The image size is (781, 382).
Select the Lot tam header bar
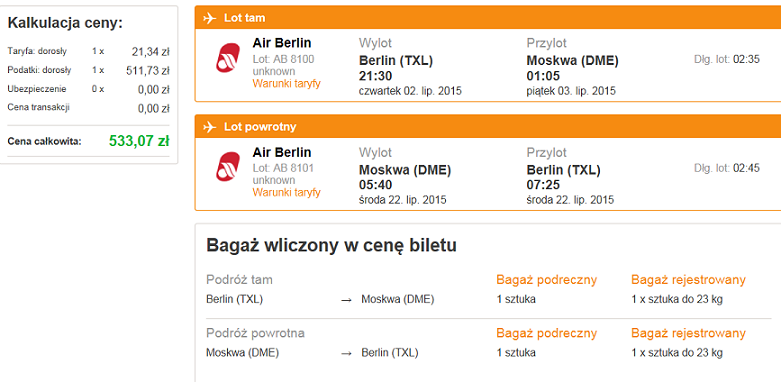(488, 18)
